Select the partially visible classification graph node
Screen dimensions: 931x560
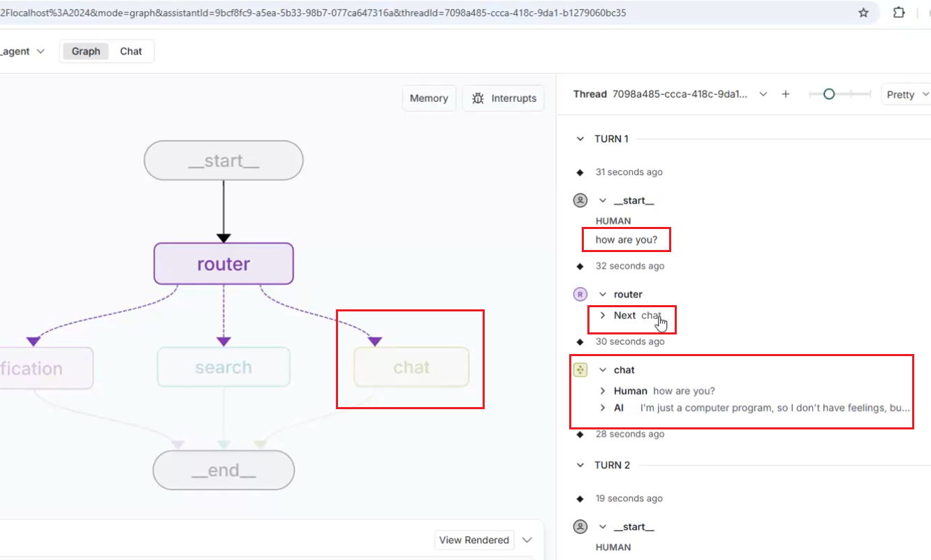tap(46, 368)
